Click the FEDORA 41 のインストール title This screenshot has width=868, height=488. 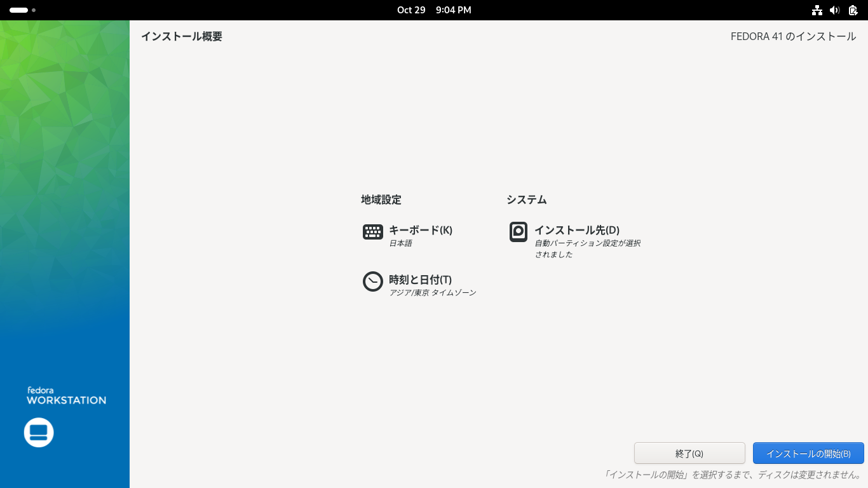coord(794,37)
